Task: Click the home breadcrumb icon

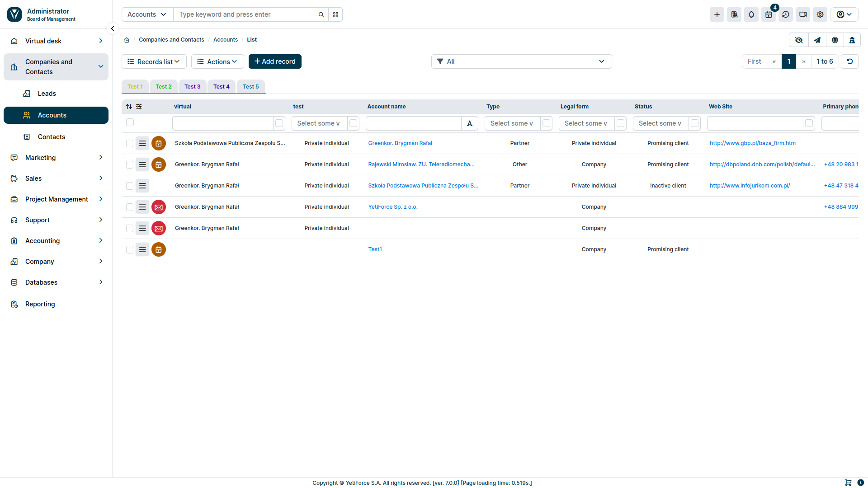Action: coord(127,40)
